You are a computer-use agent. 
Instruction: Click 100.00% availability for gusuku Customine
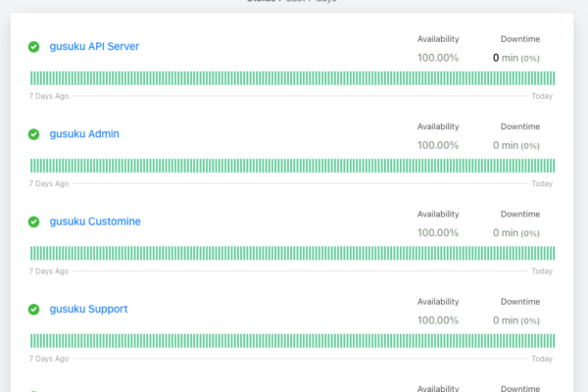438,232
